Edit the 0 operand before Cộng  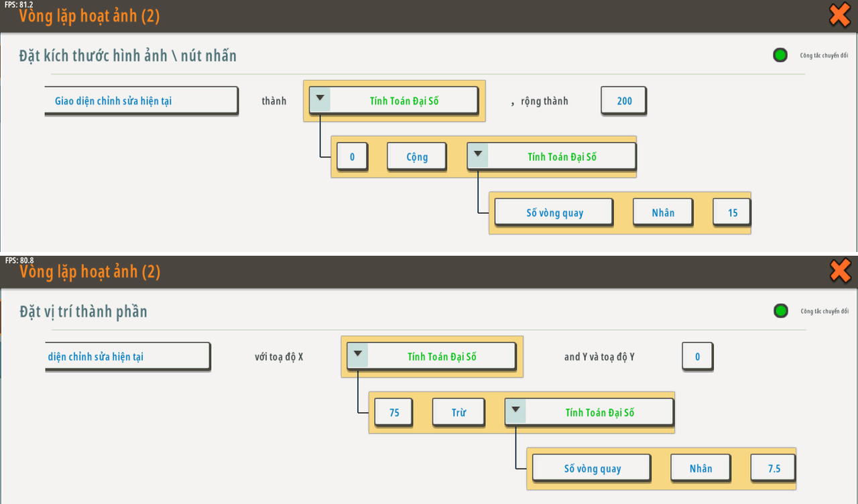click(352, 157)
